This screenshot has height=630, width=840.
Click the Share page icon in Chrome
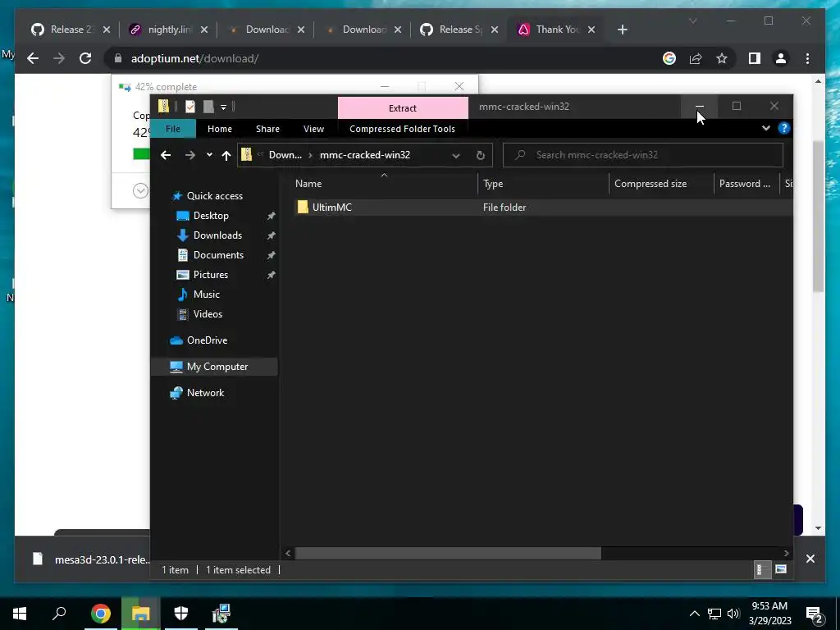696,58
